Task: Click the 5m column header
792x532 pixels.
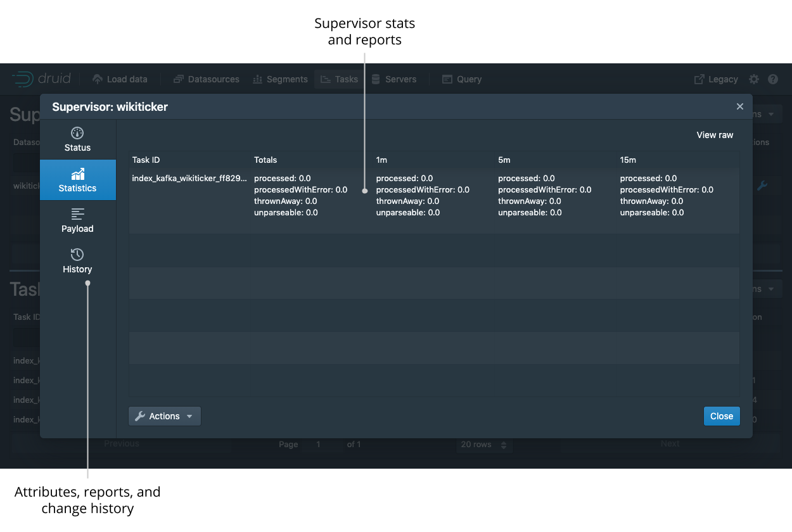Action: click(x=556, y=160)
